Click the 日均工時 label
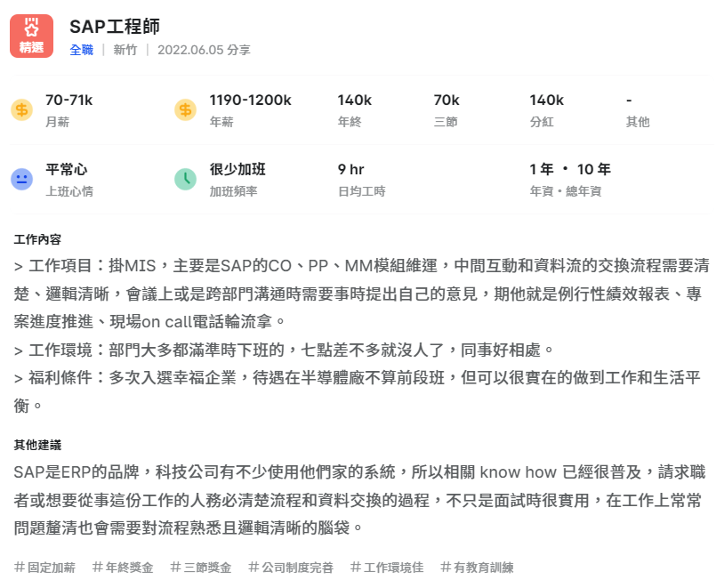The image size is (716, 588). tap(362, 191)
